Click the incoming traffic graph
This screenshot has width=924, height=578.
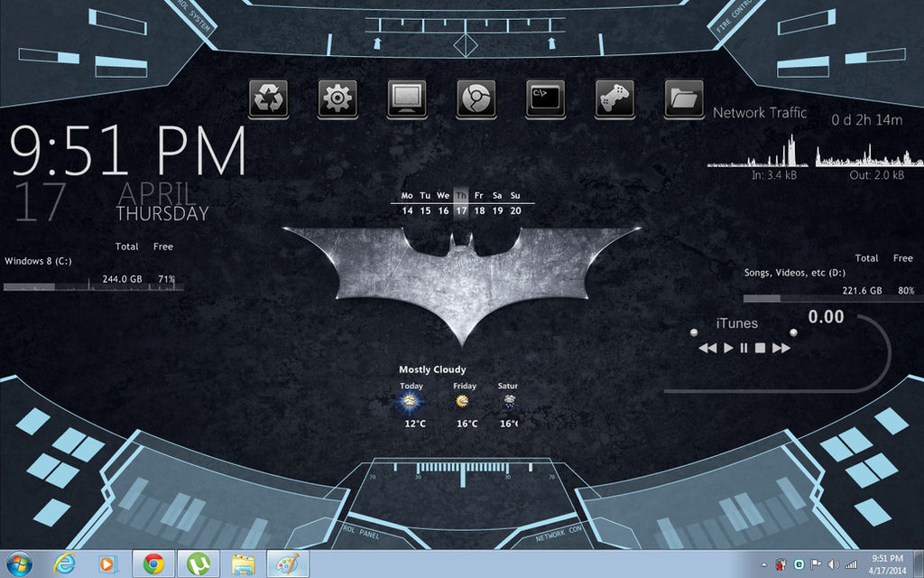pyautogui.click(x=758, y=151)
